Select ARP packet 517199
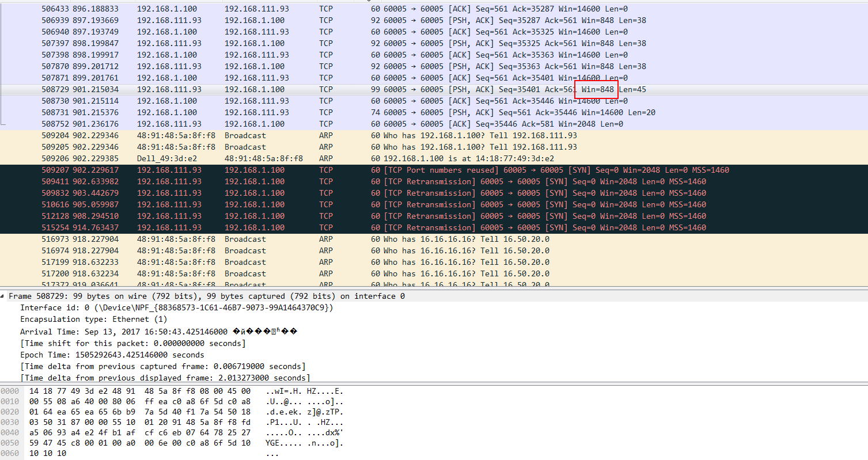868x460 pixels. click(x=434, y=262)
